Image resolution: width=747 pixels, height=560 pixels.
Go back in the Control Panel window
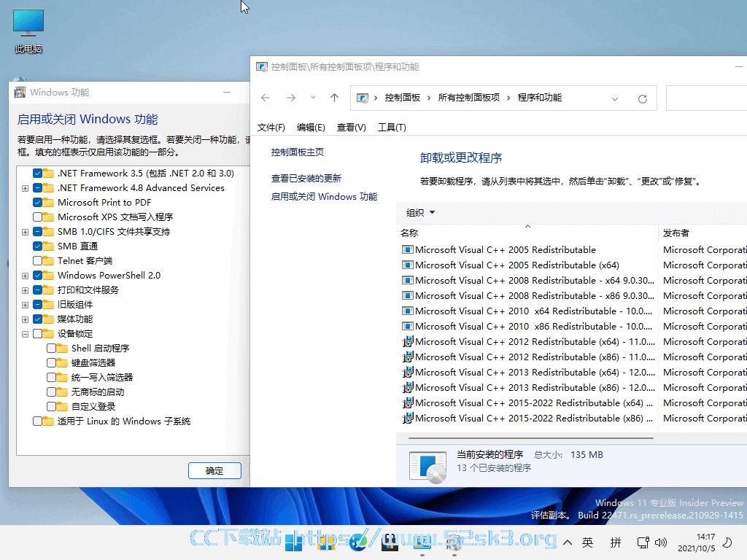(266, 98)
